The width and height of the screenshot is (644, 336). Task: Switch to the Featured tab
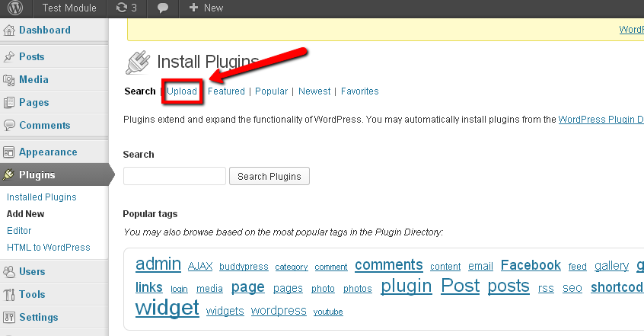[226, 91]
